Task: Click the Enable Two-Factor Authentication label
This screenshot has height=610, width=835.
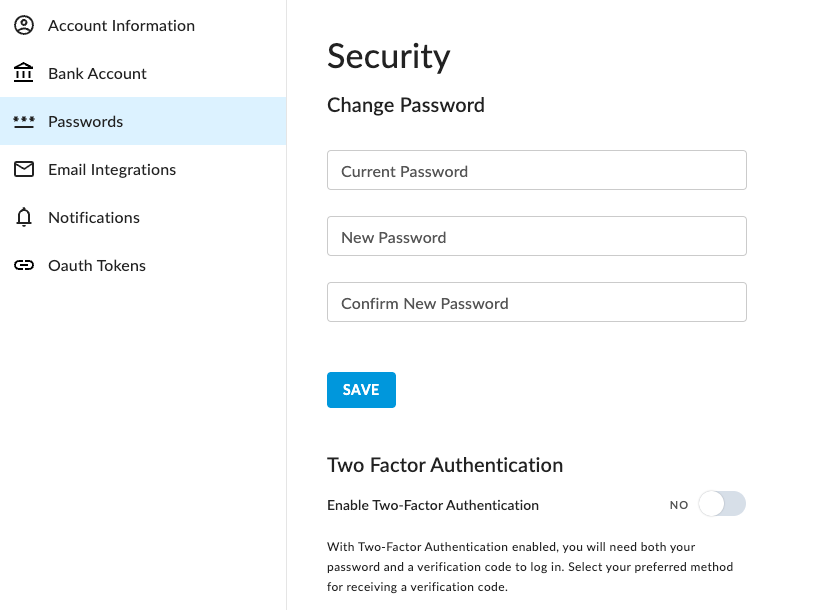Action: pyautogui.click(x=433, y=505)
